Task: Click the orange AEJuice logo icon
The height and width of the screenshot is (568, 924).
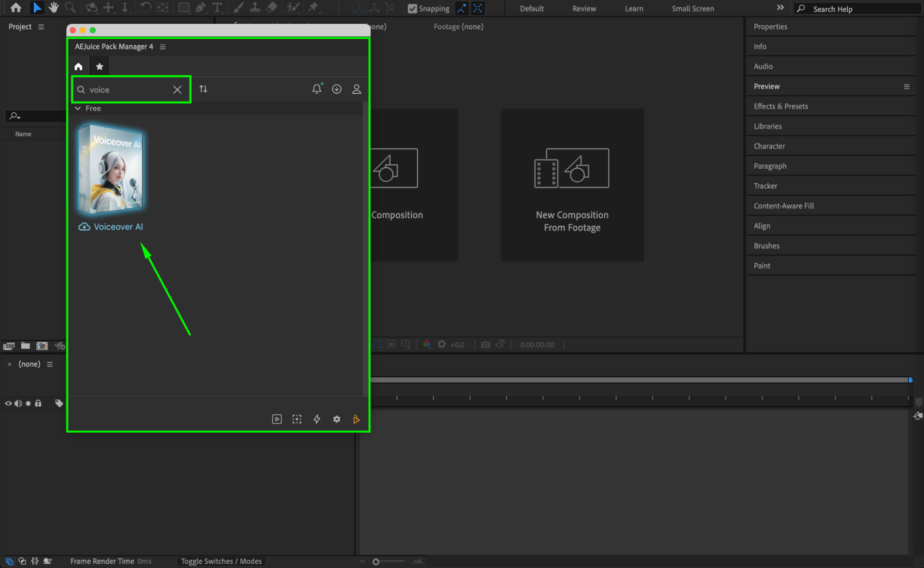Action: [x=356, y=419]
